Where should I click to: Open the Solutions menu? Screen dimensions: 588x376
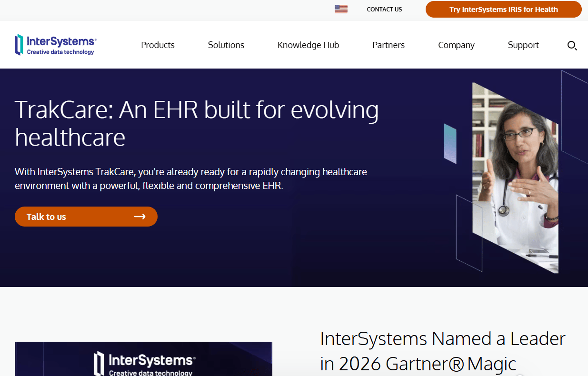point(226,45)
